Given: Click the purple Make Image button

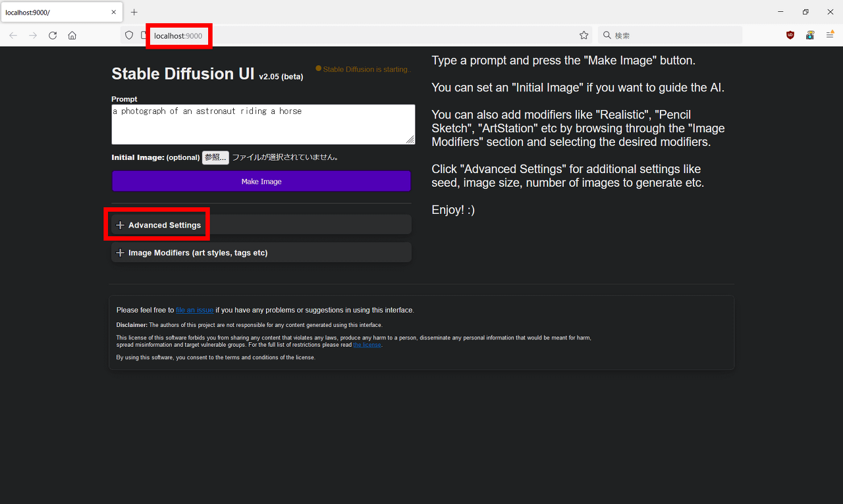Looking at the screenshot, I should tap(261, 181).
